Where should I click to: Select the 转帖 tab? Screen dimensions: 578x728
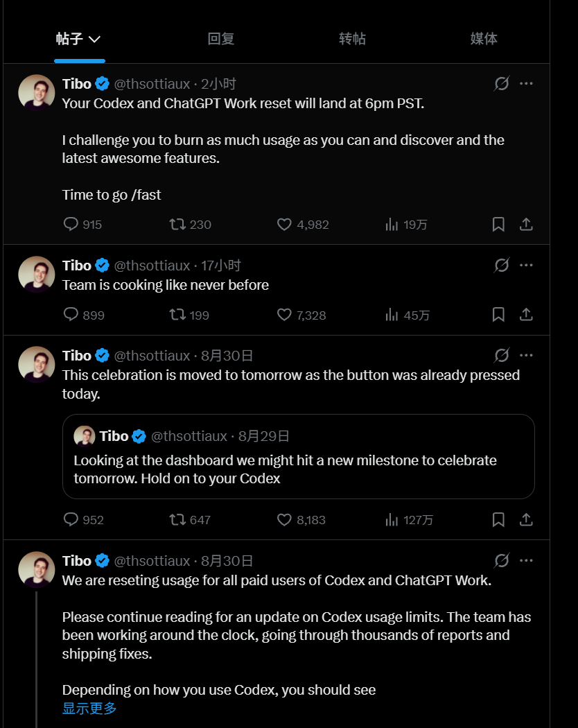point(352,39)
